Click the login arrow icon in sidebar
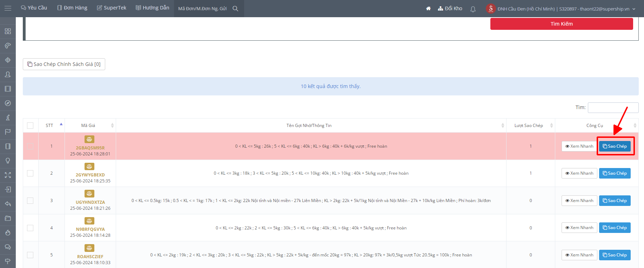This screenshot has height=268, width=644. click(8, 189)
